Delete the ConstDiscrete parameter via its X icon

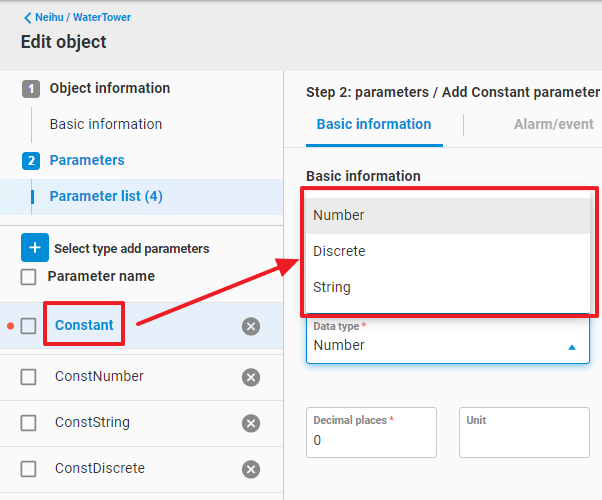[251, 469]
